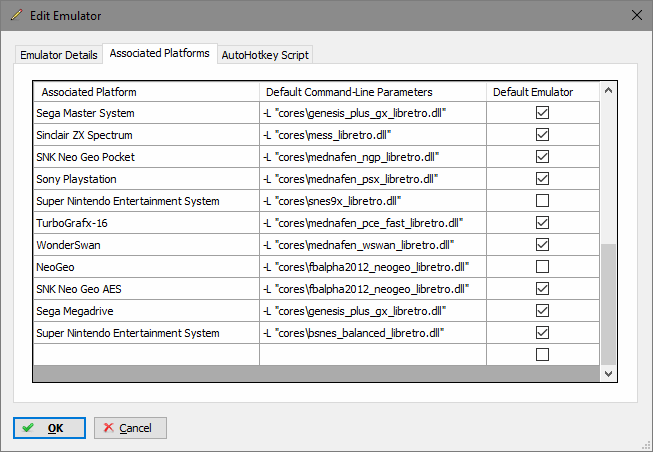Click the pencil icon in the title bar

coord(17,15)
